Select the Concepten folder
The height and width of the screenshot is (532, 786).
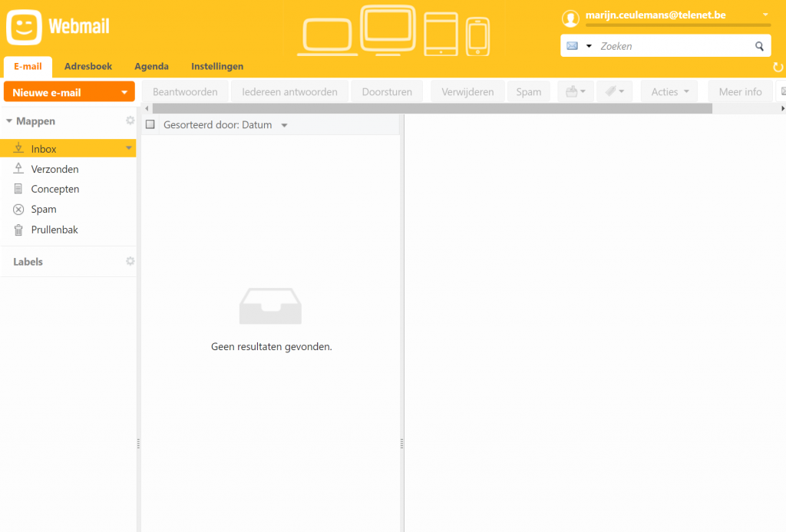coord(68,189)
